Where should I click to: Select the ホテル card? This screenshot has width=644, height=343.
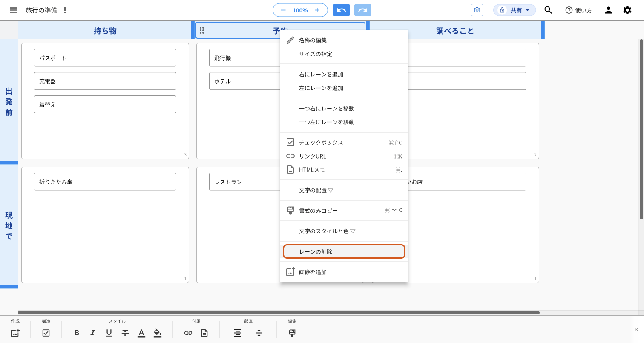(244, 81)
